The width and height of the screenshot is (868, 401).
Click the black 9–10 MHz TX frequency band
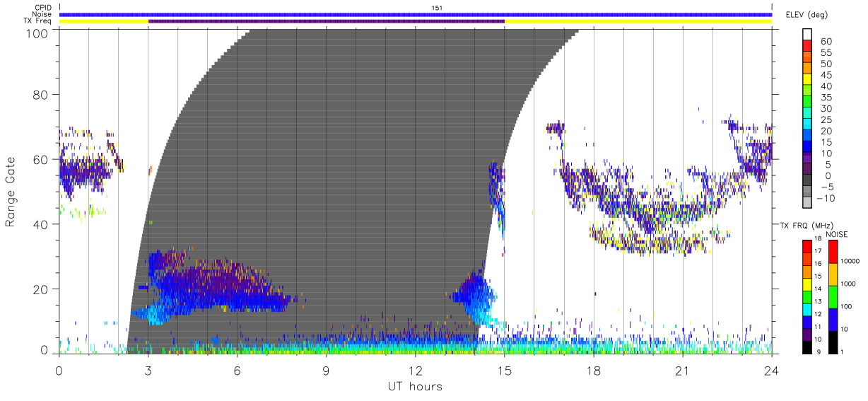pyautogui.click(x=809, y=346)
